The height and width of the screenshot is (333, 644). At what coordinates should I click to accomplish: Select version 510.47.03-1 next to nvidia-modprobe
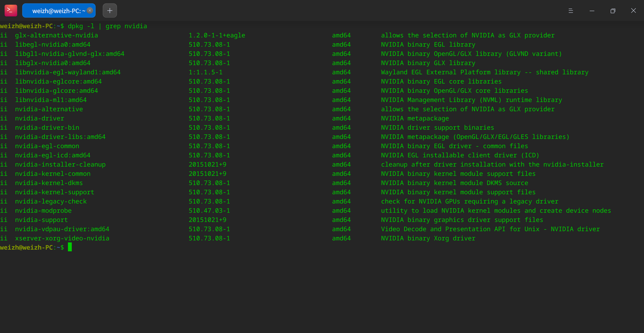tap(209, 210)
